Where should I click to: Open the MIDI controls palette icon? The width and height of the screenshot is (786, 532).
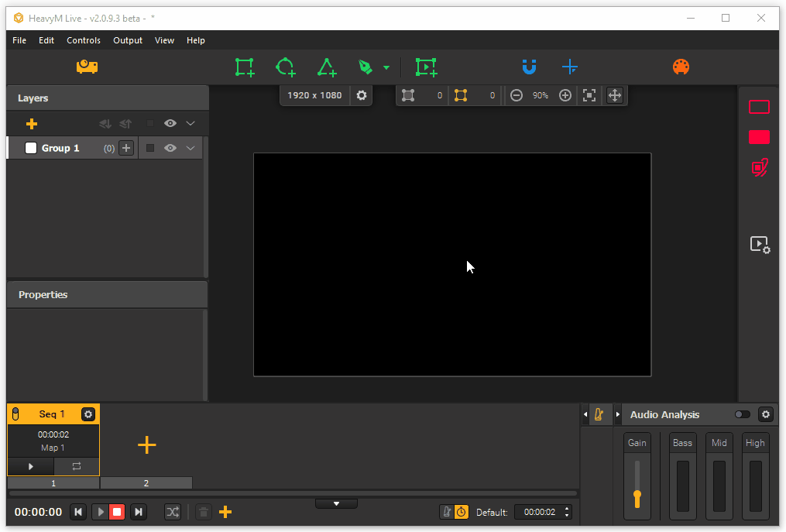681,67
